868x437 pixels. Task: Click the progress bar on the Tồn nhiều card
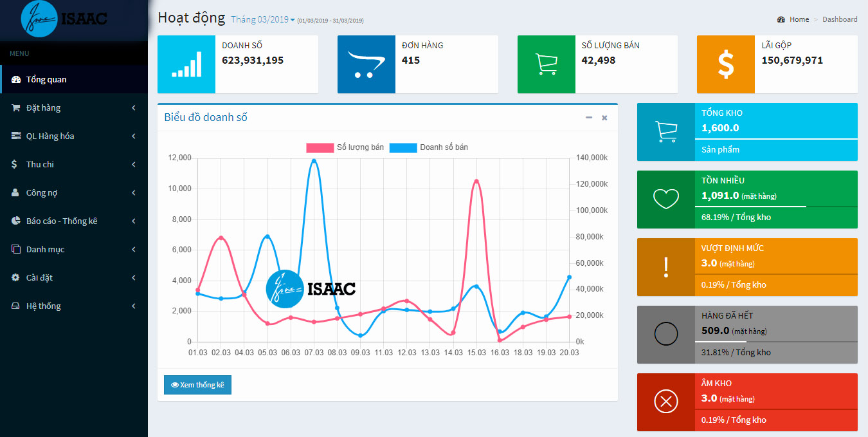tap(776, 206)
